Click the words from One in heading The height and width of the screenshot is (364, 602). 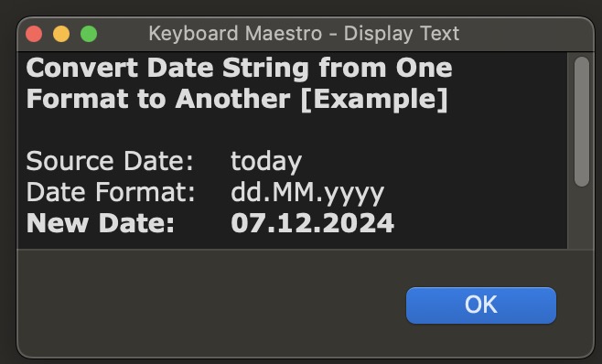click(x=385, y=68)
